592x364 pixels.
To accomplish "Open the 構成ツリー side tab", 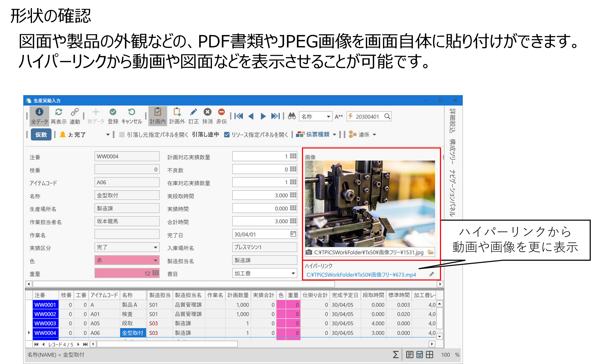I will [452, 152].
